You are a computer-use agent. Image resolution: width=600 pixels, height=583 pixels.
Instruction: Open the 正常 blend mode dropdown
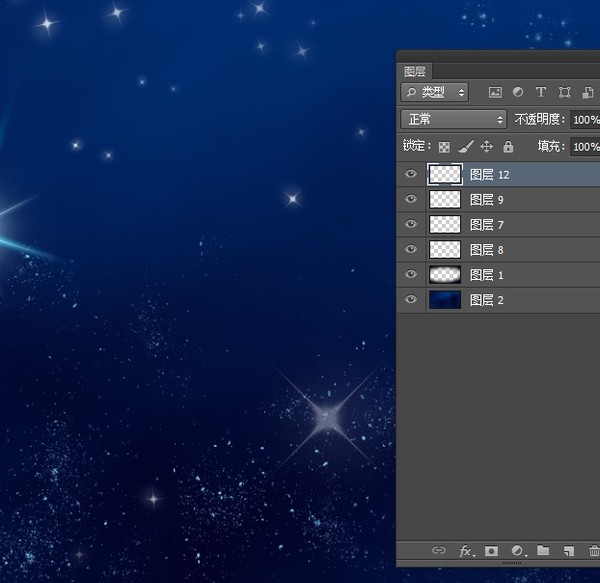pos(454,119)
